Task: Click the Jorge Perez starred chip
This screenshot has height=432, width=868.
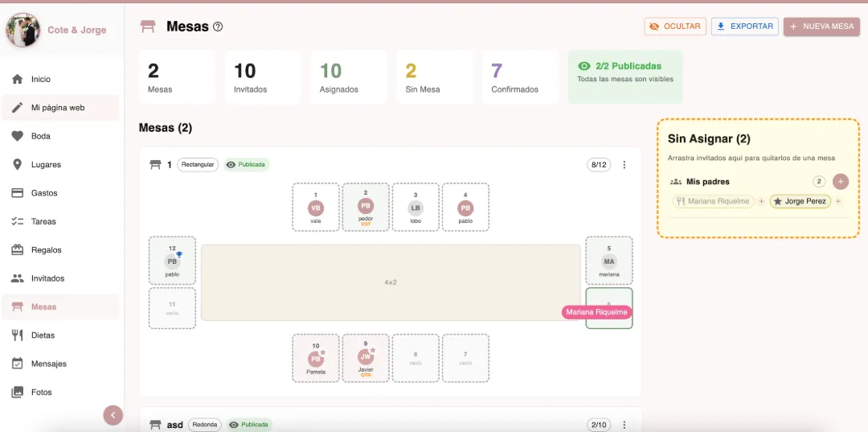Action: click(x=800, y=202)
